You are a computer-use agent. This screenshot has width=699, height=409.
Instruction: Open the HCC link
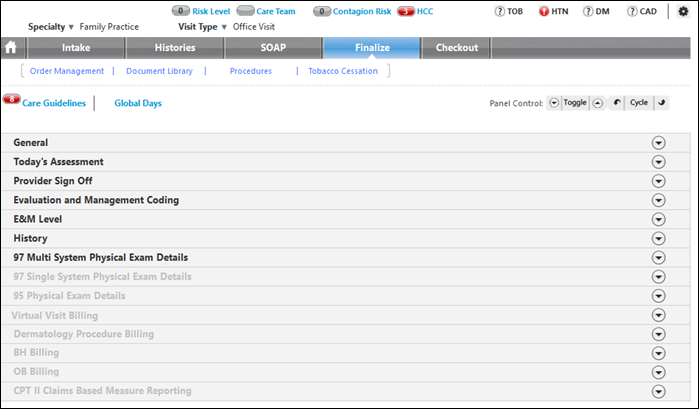[x=425, y=11]
